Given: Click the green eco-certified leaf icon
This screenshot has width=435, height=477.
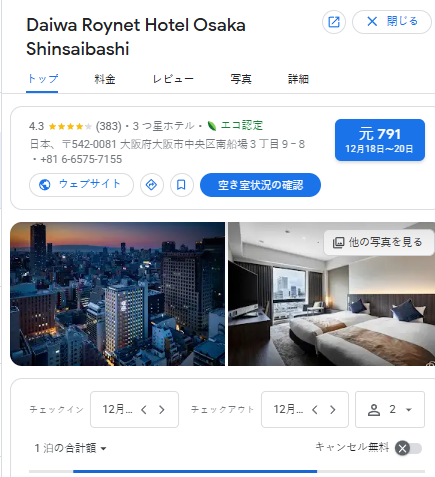Looking at the screenshot, I should [212, 126].
